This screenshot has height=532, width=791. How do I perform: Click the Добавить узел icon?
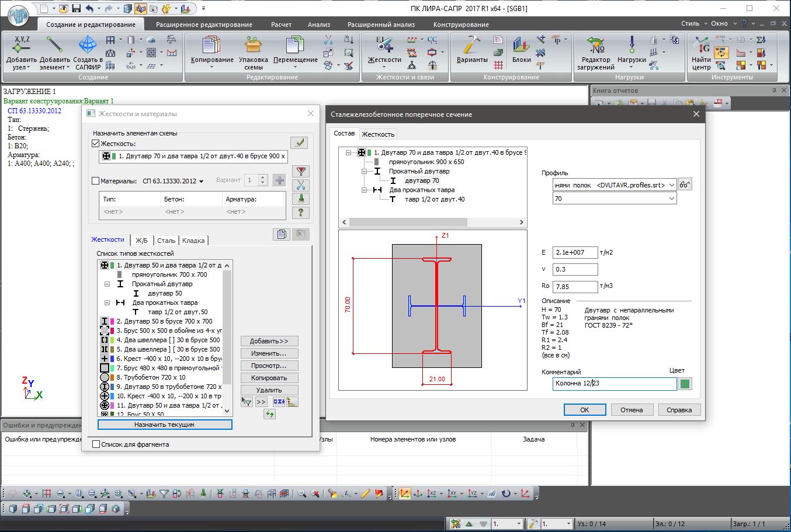click(x=22, y=45)
